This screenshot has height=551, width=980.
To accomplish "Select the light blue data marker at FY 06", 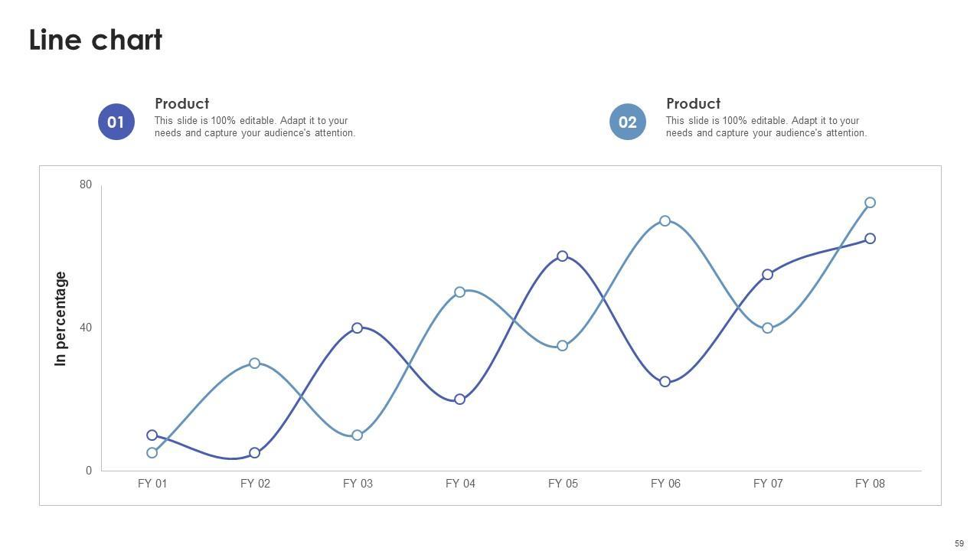I will [x=665, y=221].
